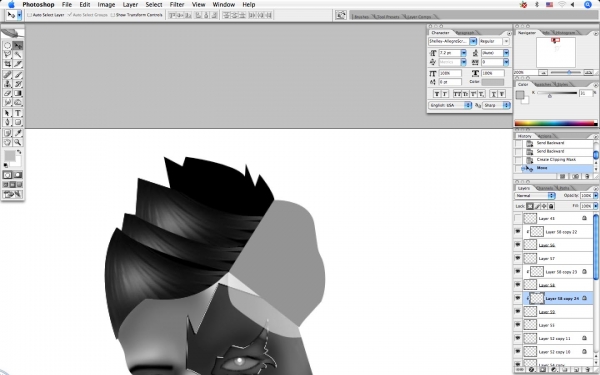This screenshot has width=600, height=375.
Task: Open the Image menu
Action: 106,5
